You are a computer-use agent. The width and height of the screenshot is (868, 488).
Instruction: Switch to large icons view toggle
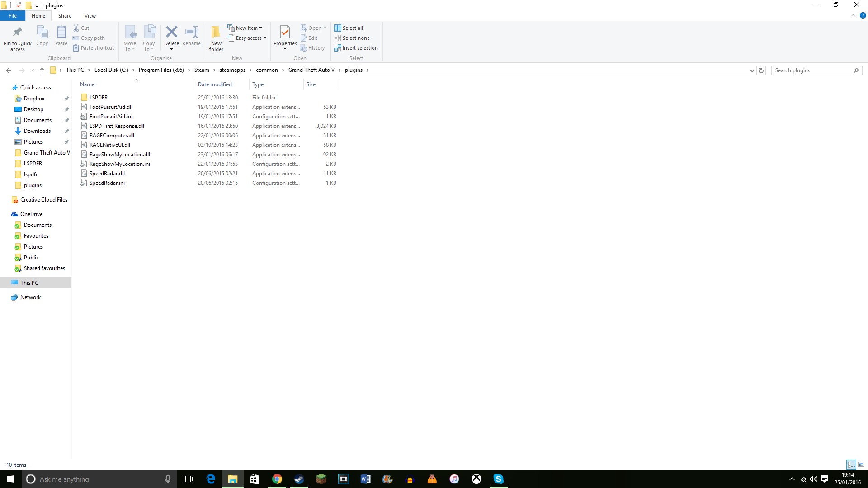[861, 465]
